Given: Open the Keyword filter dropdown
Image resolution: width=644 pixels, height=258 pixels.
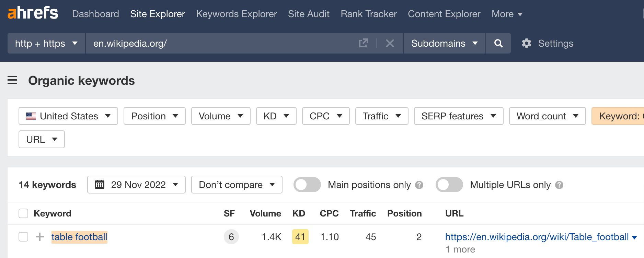Looking at the screenshot, I should [618, 116].
